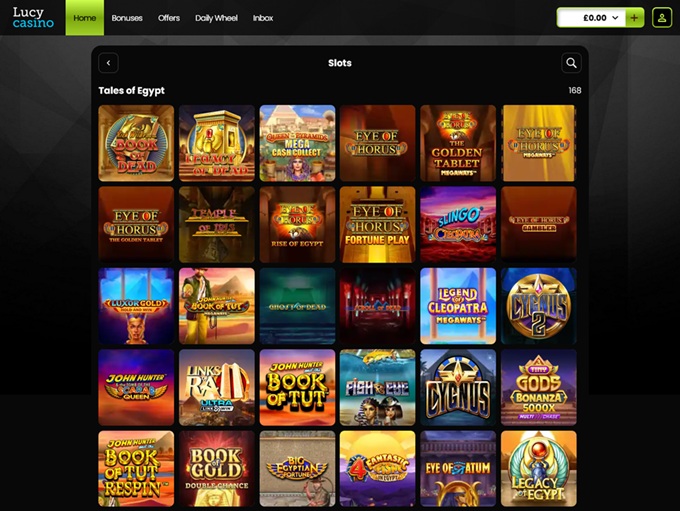Open Eye of Horus Fortune Play

point(377,225)
